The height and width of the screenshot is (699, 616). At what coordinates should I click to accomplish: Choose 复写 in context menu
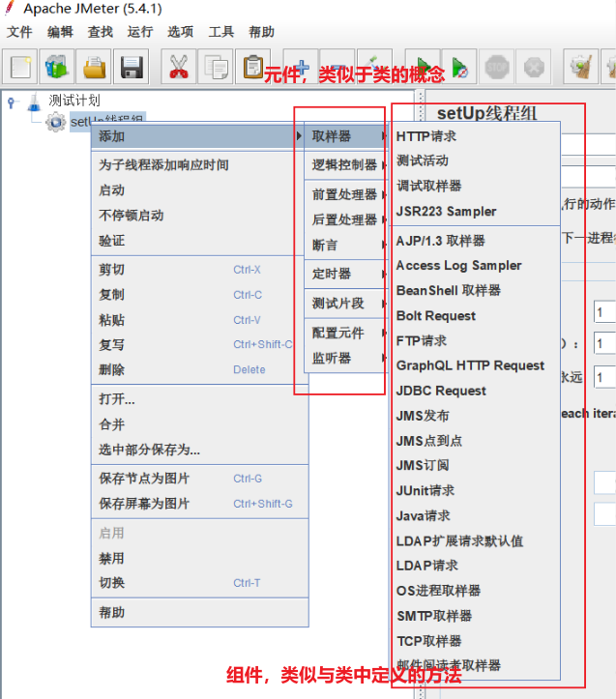tap(197, 344)
